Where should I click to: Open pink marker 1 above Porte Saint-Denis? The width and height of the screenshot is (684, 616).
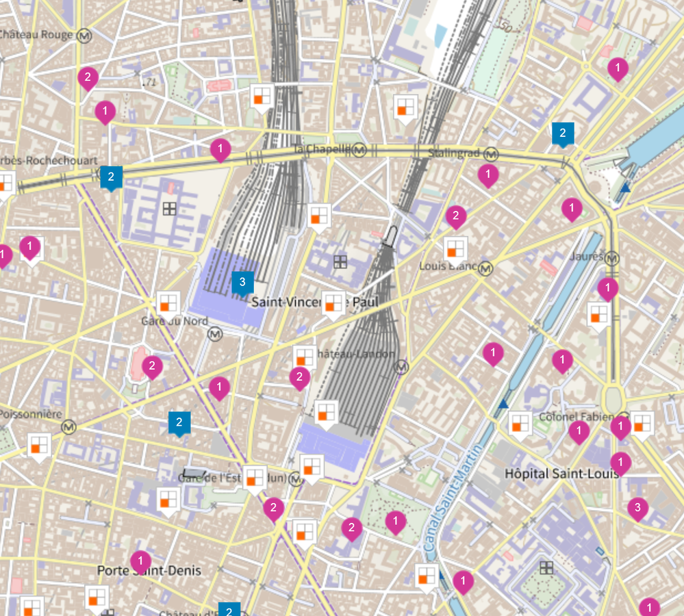click(140, 562)
